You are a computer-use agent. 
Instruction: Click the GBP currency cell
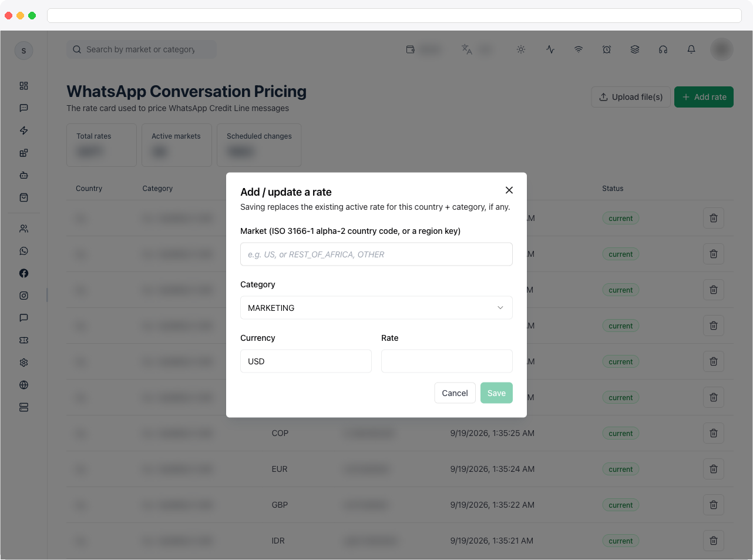[x=280, y=505]
